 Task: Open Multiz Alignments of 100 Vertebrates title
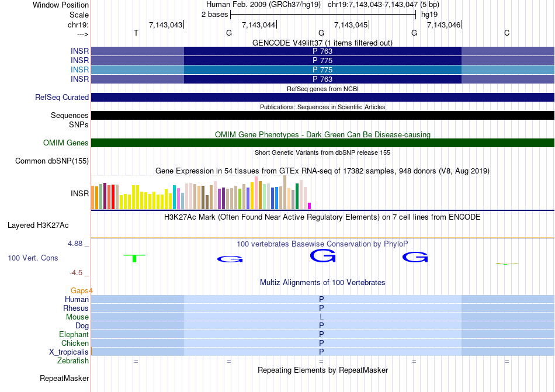click(322, 282)
